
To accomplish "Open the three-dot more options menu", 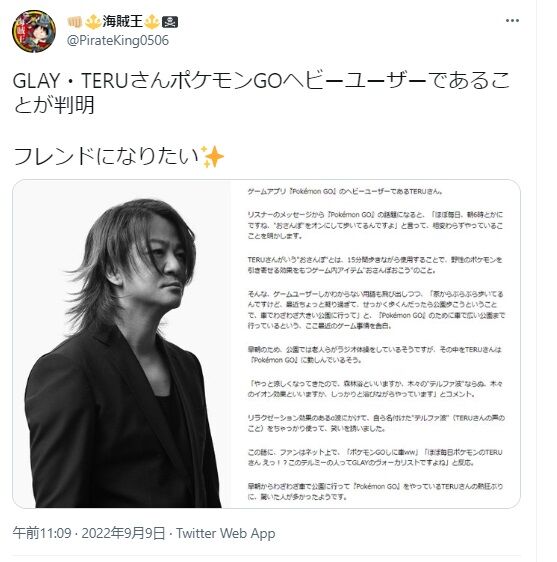I will (512, 21).
